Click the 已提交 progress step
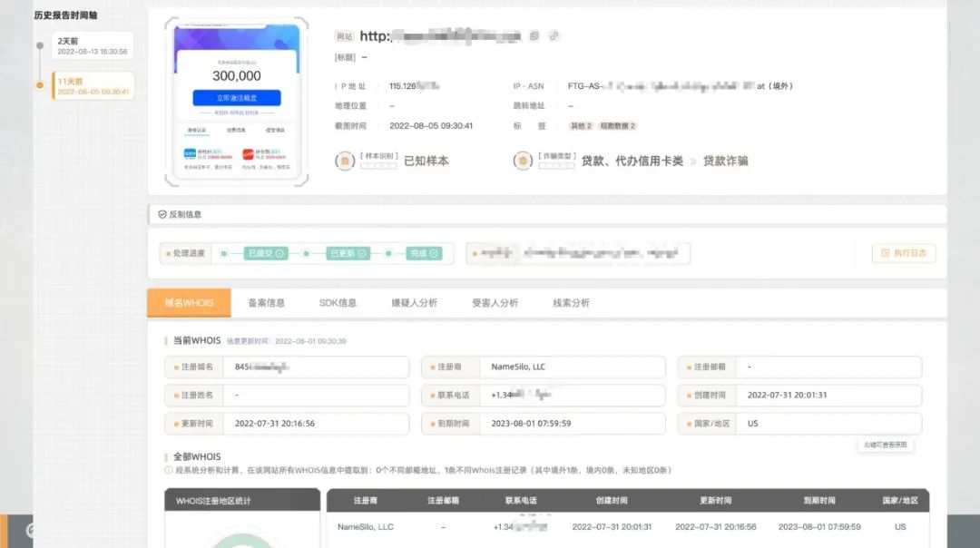Image resolution: width=980 pixels, height=548 pixels. tap(266, 253)
